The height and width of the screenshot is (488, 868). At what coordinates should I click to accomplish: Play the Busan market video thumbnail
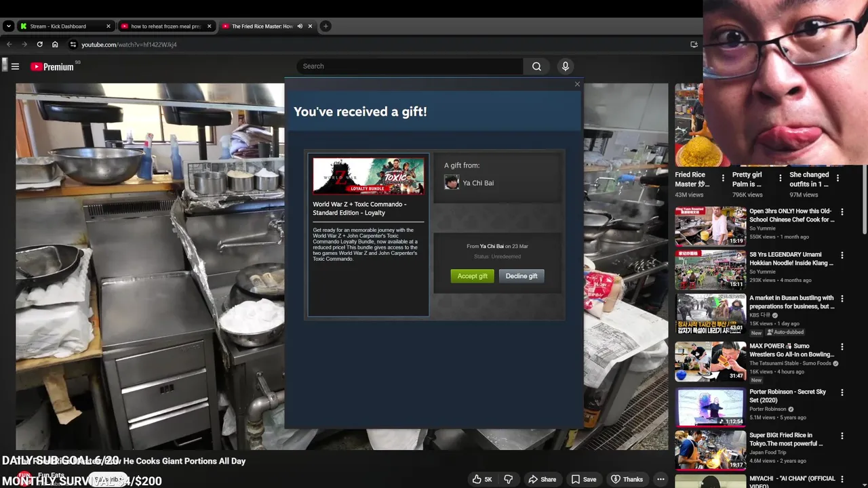[x=710, y=313]
